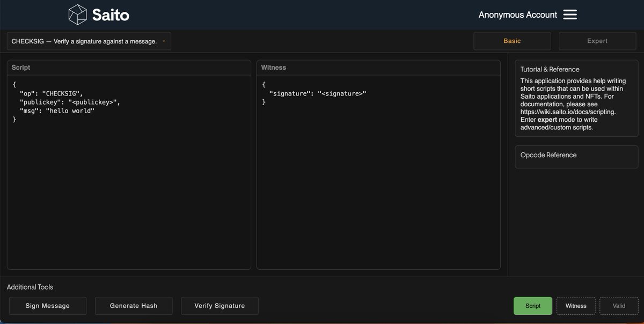Viewport: 644px width, 324px height.
Task: Click the Saito cube logo icon
Action: coord(78,14)
